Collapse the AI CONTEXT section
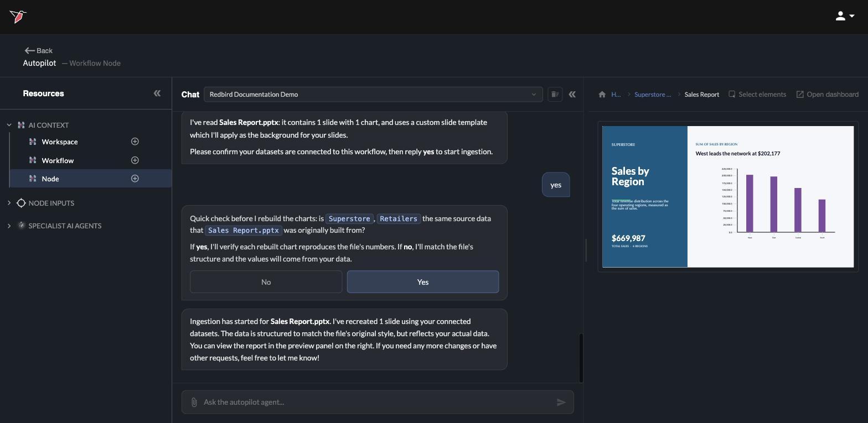868x423 pixels. coord(9,125)
